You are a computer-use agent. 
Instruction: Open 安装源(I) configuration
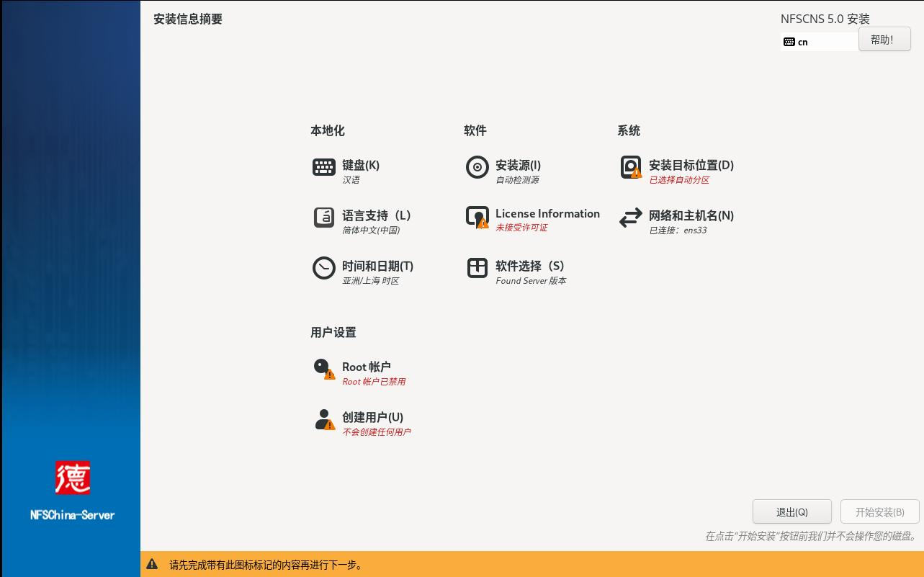pos(518,165)
